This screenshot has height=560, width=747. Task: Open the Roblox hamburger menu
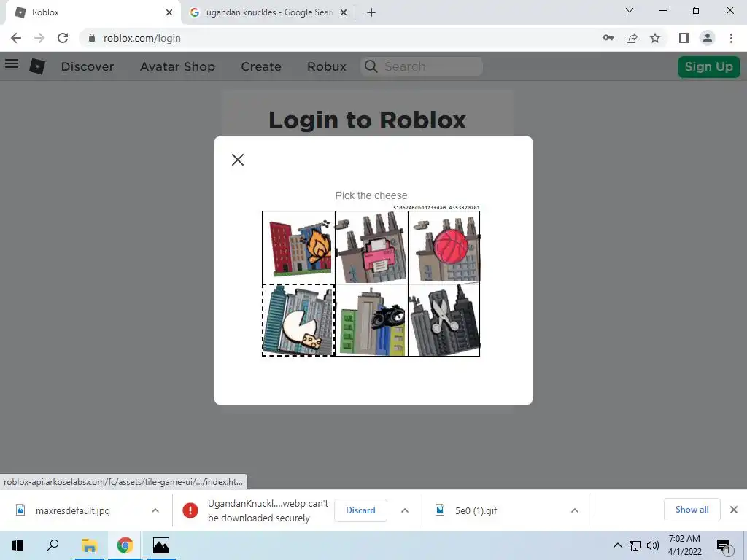[x=12, y=63]
